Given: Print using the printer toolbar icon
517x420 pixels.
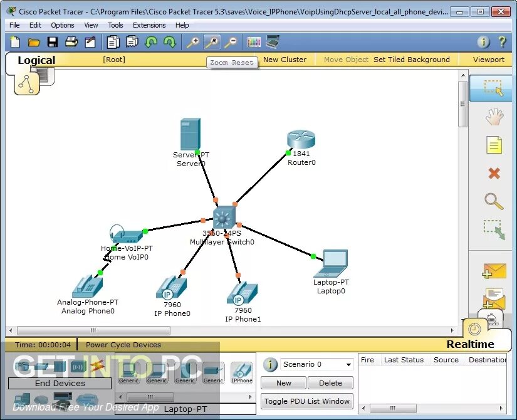Looking at the screenshot, I should [71, 42].
